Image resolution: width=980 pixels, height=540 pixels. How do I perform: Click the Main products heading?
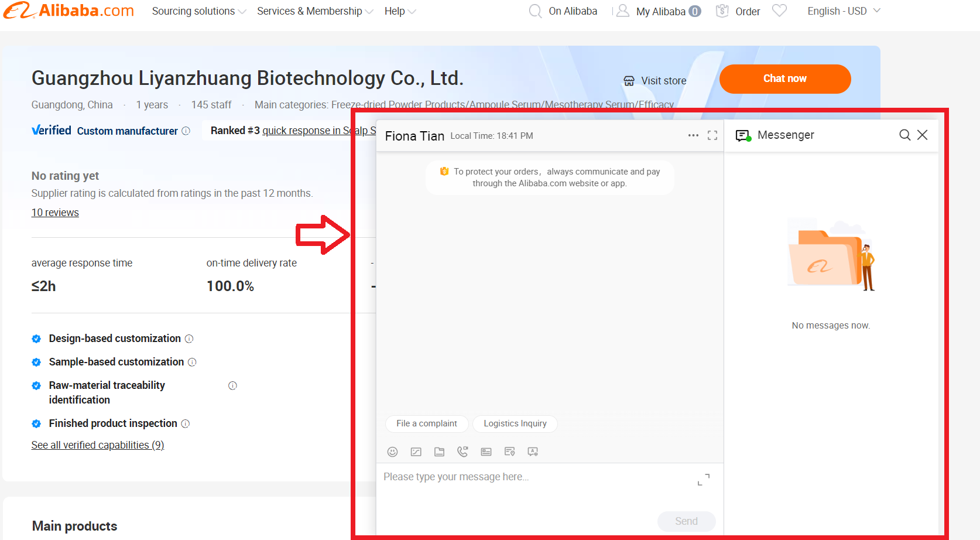coord(74,526)
